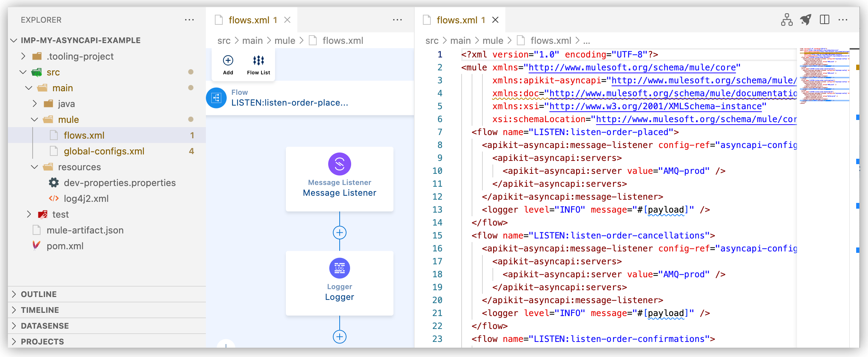The image size is (868, 357).
Task: Click the flow hierarchy icon in the top-right
Action: click(x=787, y=20)
